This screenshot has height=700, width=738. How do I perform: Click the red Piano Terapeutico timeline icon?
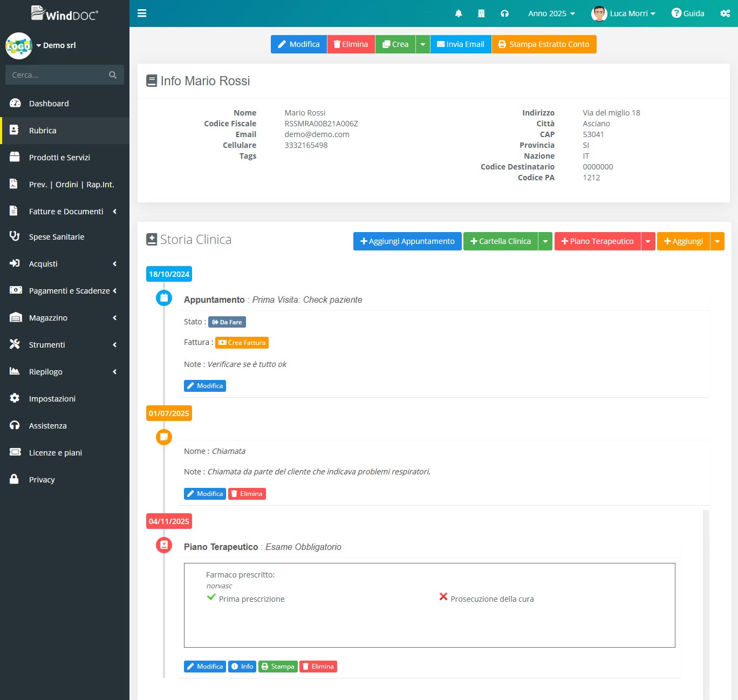(164, 545)
